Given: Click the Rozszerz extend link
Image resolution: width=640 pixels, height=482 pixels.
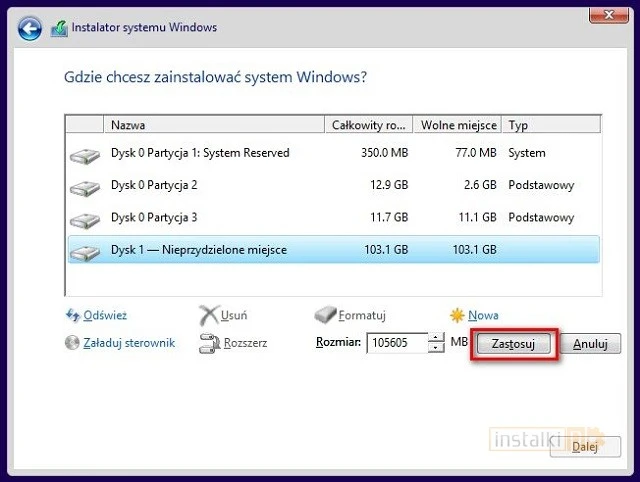Looking at the screenshot, I should [x=245, y=342].
